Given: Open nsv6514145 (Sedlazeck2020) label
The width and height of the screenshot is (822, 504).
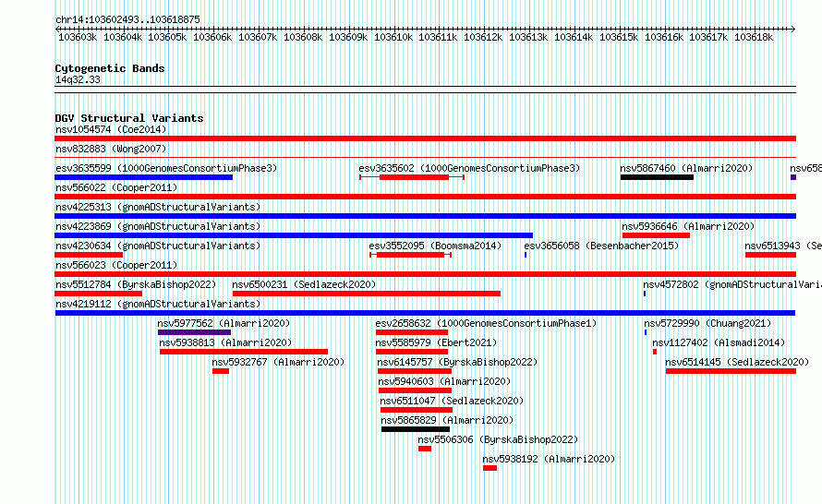Looking at the screenshot, I should (737, 362).
